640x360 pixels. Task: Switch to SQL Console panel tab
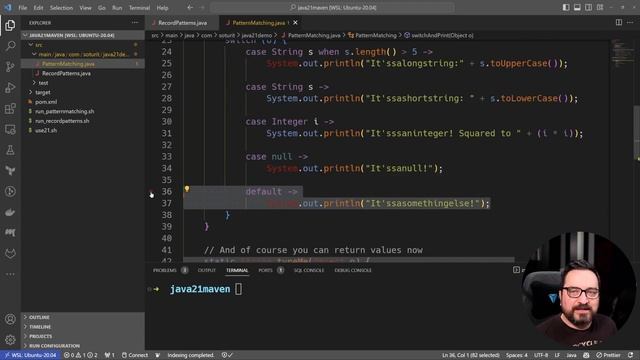pos(309,270)
